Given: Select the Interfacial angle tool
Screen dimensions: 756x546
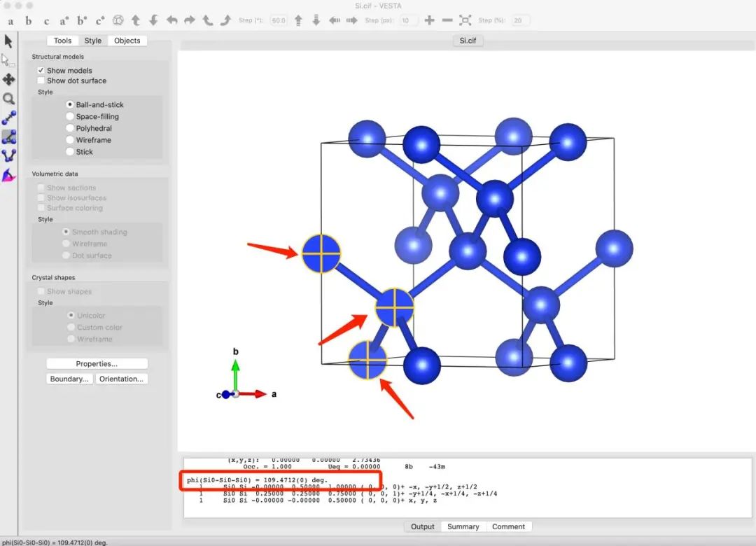Looking at the screenshot, I should pyautogui.click(x=8, y=175).
